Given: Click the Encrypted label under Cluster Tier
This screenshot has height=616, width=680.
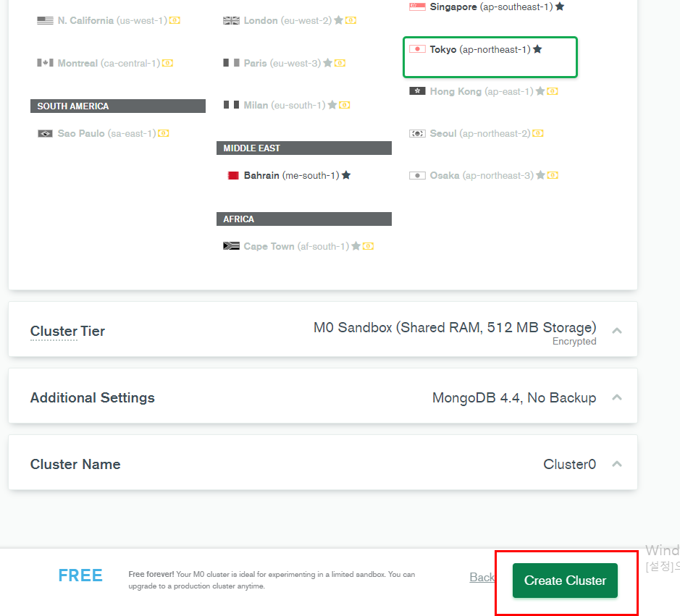Looking at the screenshot, I should 574,342.
